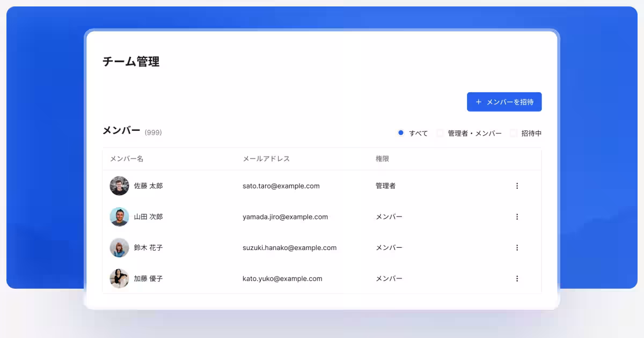Click the three-dot icon for 加藤 優子

pos(517,278)
